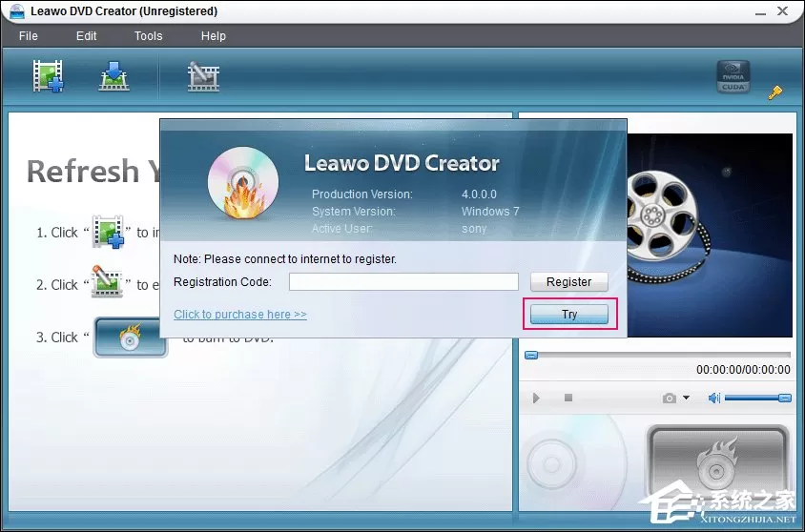
Task: Click the import download arrow toolbar icon
Action: point(114,76)
